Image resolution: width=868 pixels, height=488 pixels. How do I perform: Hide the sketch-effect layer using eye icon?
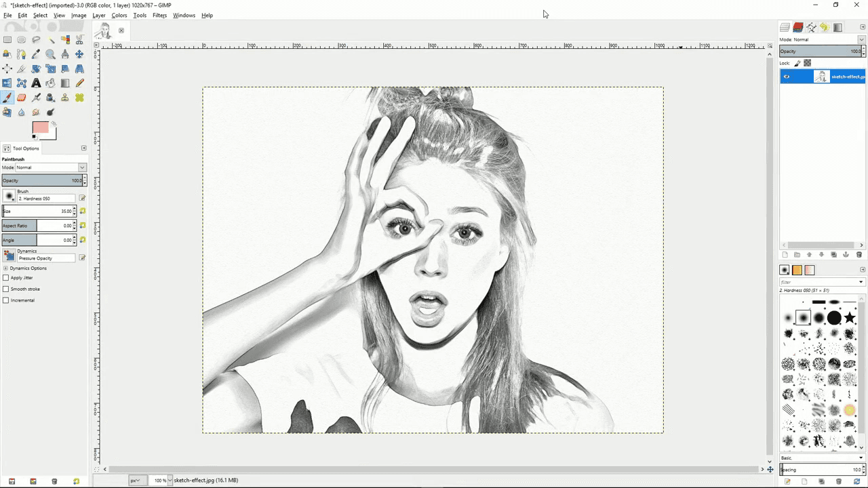(x=787, y=77)
